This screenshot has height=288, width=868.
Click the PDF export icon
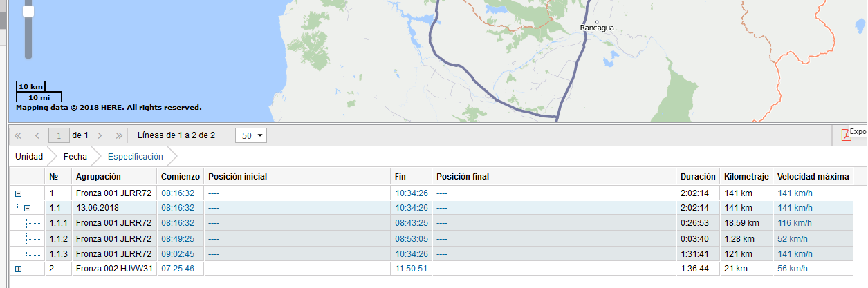[x=846, y=135]
